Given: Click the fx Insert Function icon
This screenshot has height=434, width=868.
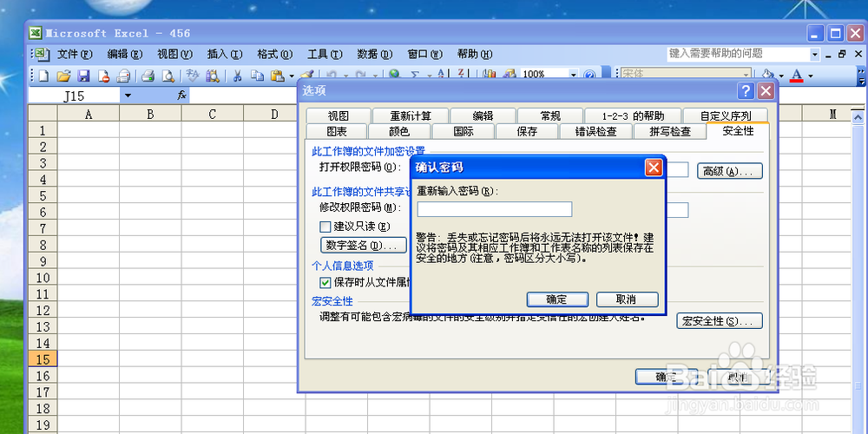Looking at the screenshot, I should [181, 95].
